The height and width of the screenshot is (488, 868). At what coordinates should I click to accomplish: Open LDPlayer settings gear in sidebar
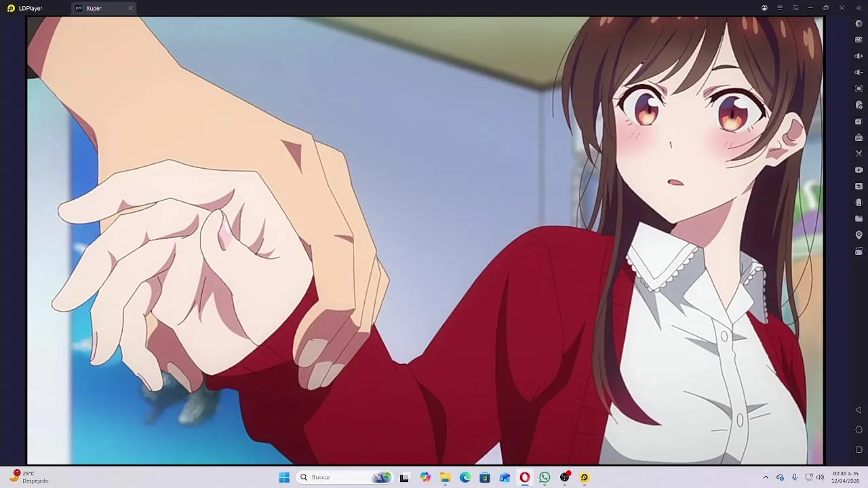point(859,24)
